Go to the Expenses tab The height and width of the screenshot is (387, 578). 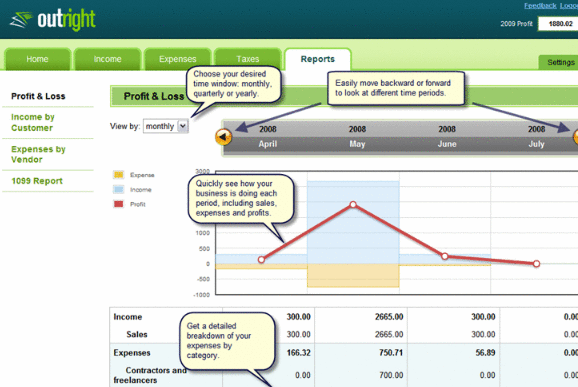point(178,59)
